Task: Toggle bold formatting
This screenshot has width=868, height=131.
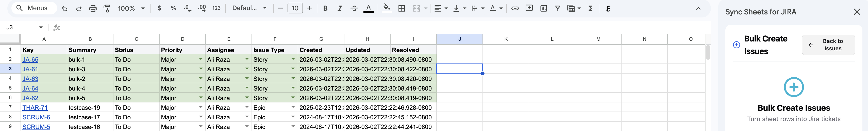Action: 325,8
